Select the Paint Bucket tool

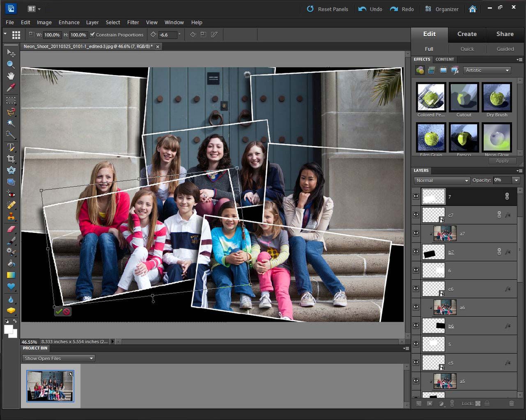pos(11,264)
